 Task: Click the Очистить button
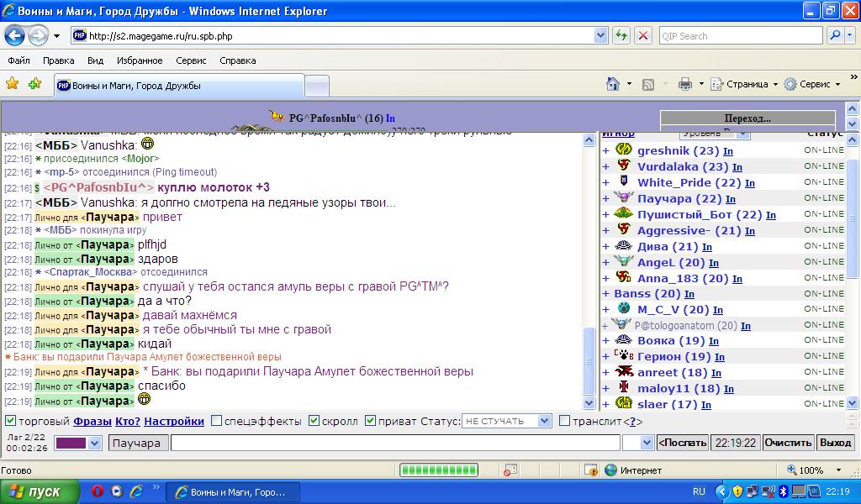click(788, 443)
